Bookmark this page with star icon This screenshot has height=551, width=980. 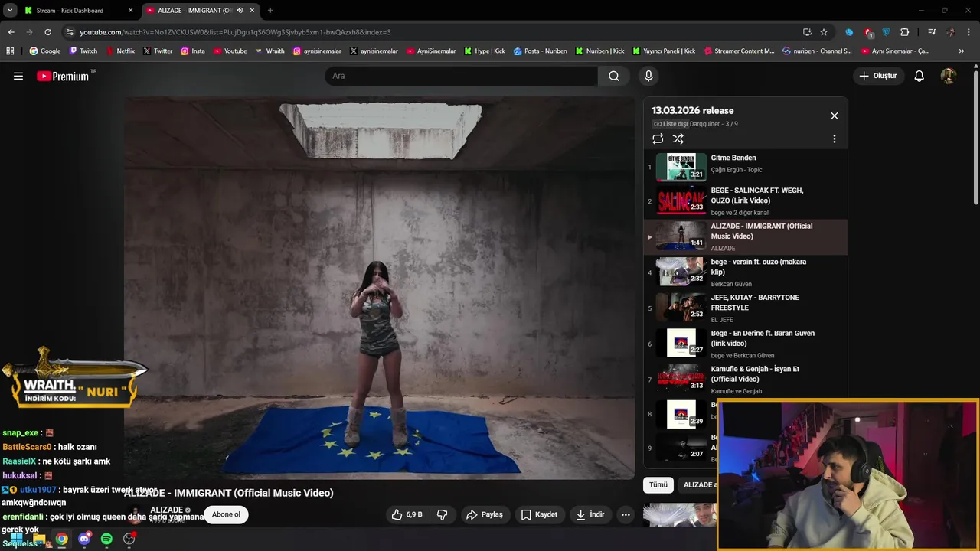point(824,32)
